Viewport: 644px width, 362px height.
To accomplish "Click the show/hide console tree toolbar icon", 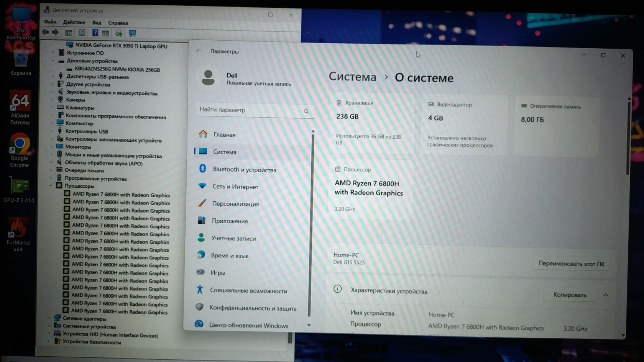I will tap(69, 33).
